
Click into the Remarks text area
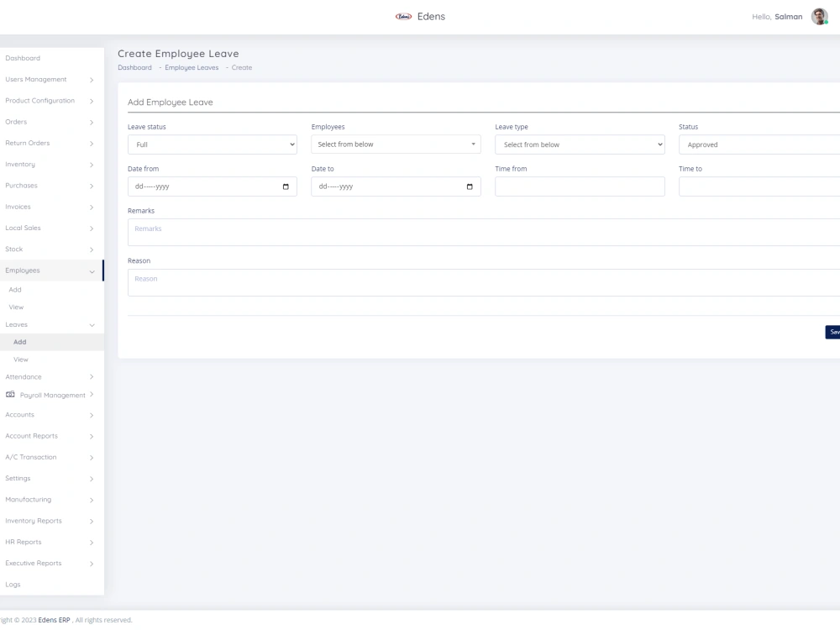click(484, 233)
